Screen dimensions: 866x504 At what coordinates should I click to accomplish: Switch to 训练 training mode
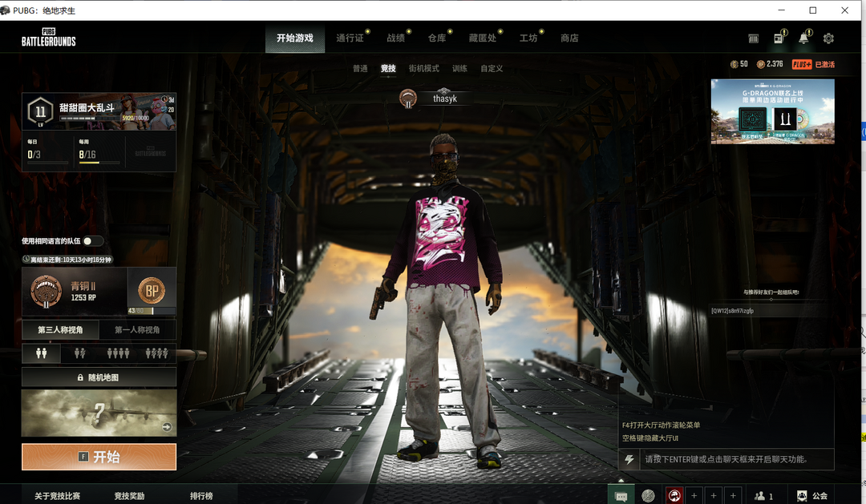click(459, 68)
